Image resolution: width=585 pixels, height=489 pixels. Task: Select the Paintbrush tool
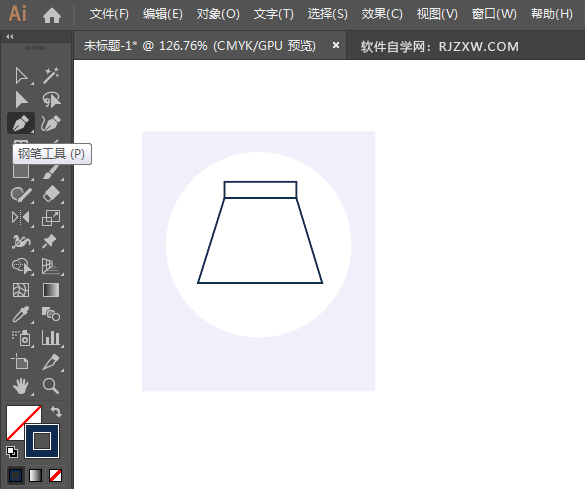[x=51, y=172]
